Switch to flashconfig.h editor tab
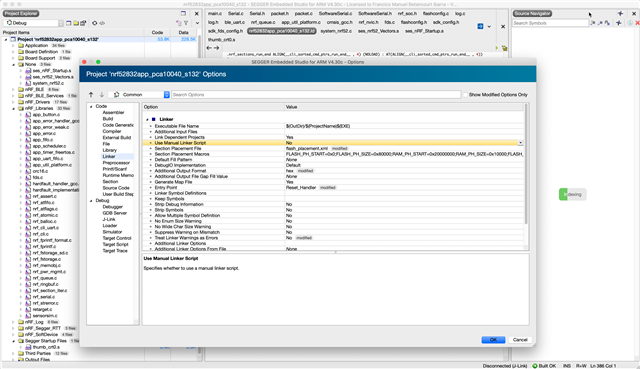The image size is (640, 369). tap(414, 22)
